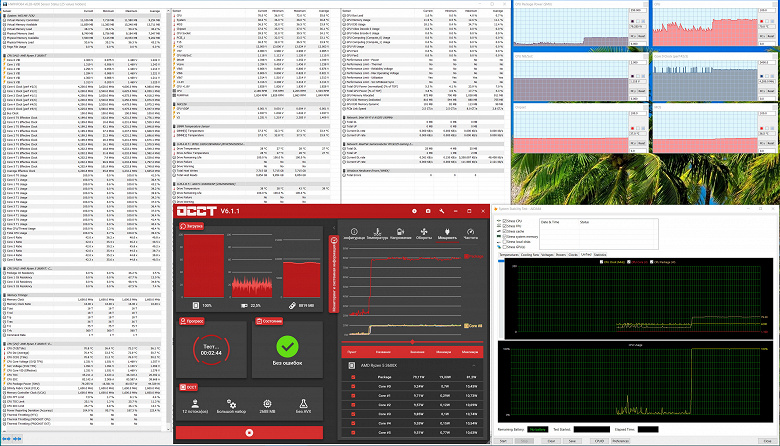Click Reset button in MOS graph window

click(x=771, y=143)
